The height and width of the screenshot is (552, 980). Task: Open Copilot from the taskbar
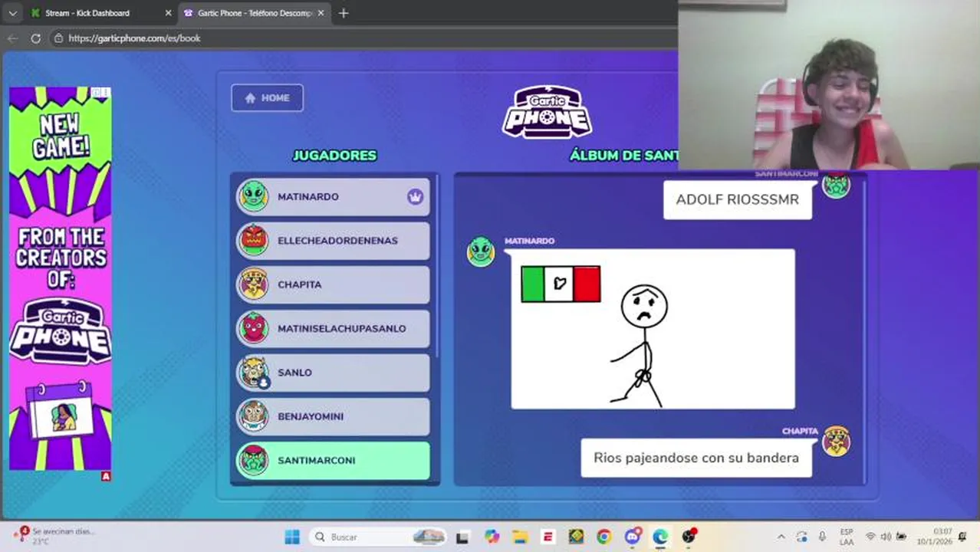tap(492, 537)
